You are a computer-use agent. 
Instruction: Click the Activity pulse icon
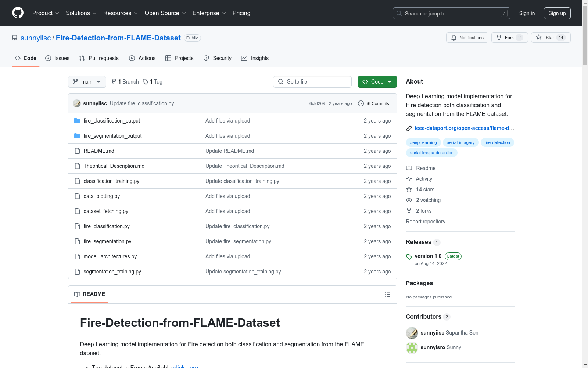tap(409, 179)
